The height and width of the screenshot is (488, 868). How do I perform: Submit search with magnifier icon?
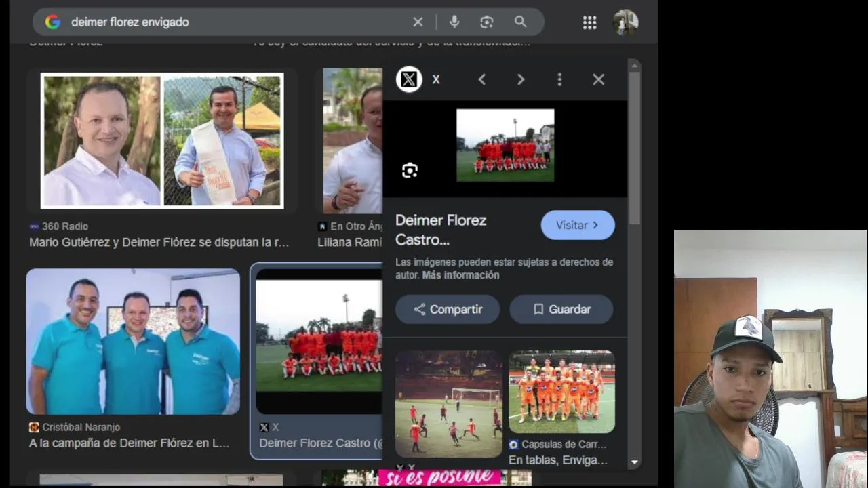click(520, 22)
